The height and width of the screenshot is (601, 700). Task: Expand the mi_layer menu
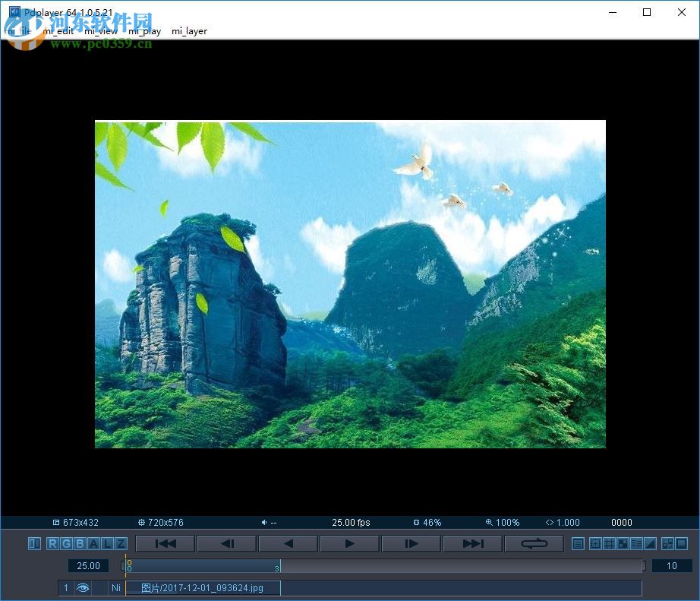coord(188,31)
